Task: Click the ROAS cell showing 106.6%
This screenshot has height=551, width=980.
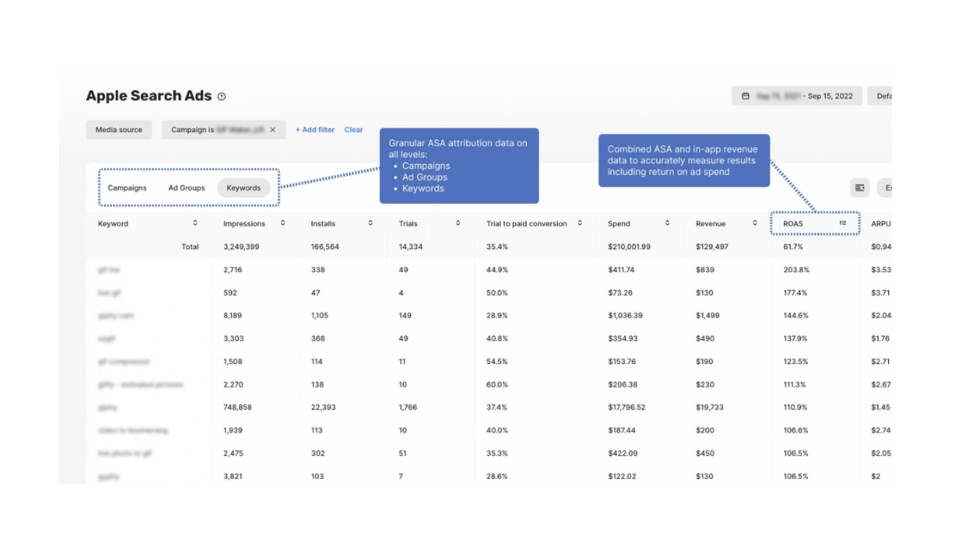Action: pos(796,431)
